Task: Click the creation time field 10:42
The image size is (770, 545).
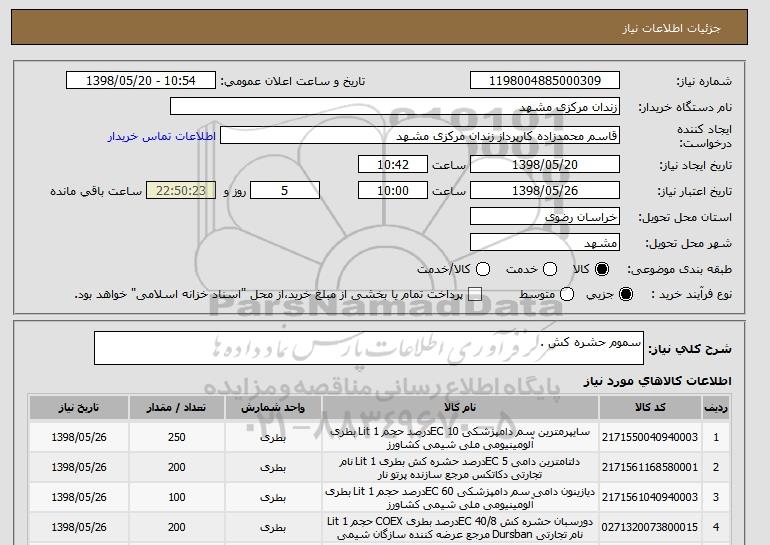Action: point(393,164)
